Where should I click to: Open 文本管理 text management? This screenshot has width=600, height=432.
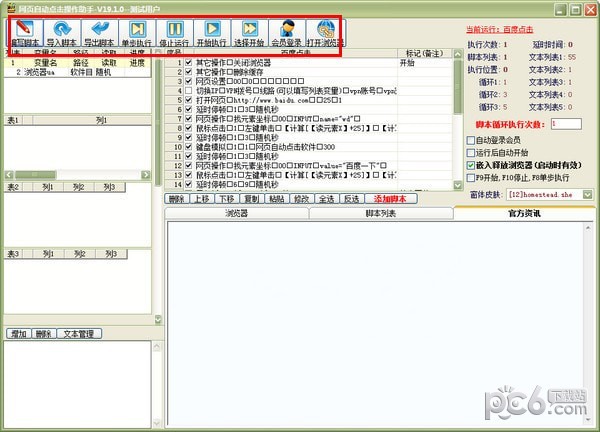click(79, 334)
